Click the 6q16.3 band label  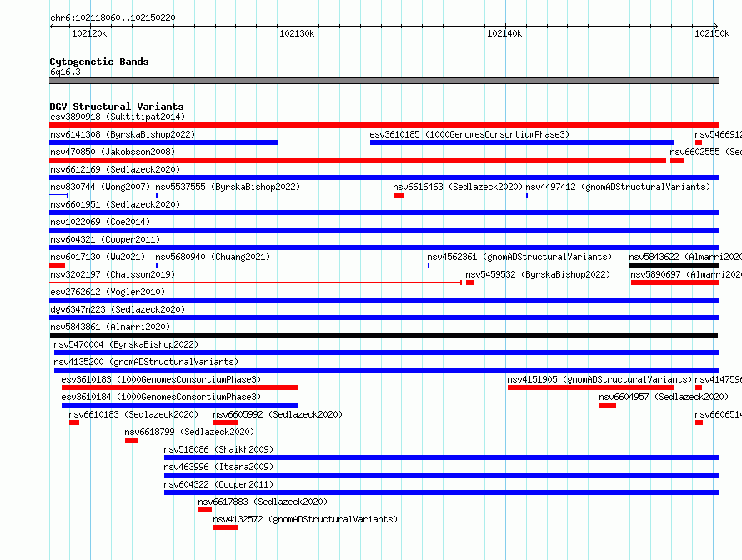tap(65, 72)
